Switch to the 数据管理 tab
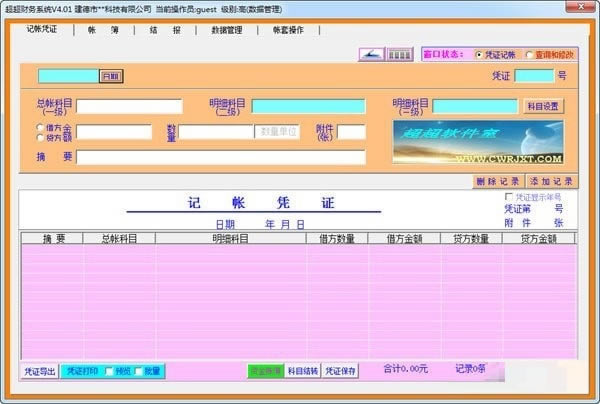Screen dimensions: 600x404 point(227,31)
